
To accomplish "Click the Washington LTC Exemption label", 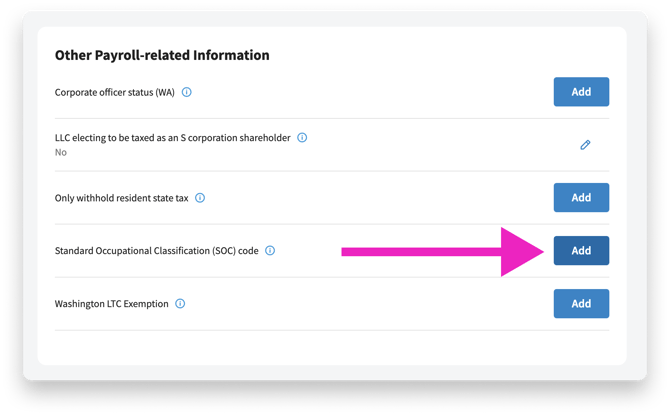I will (x=112, y=303).
